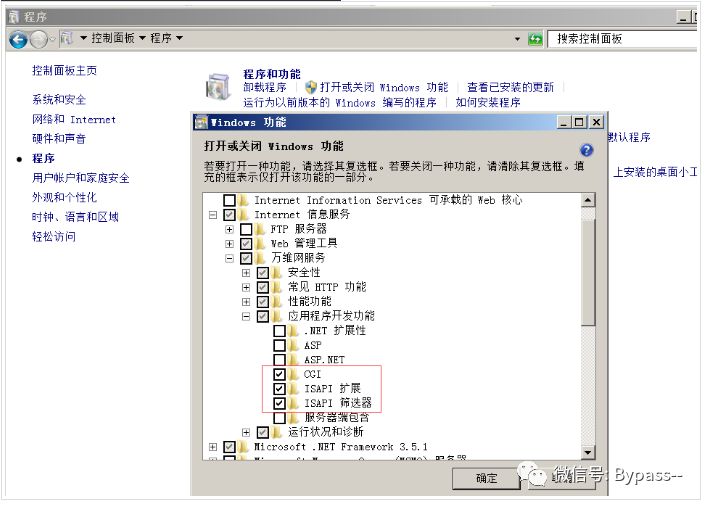Click in the 搜索控制面板 search field

(x=623, y=39)
